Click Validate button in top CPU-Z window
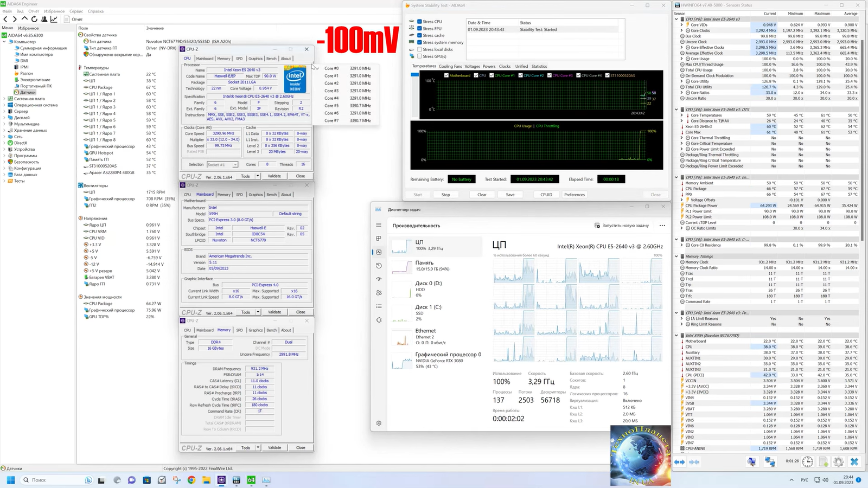This screenshot has width=868, height=488. [x=275, y=176]
